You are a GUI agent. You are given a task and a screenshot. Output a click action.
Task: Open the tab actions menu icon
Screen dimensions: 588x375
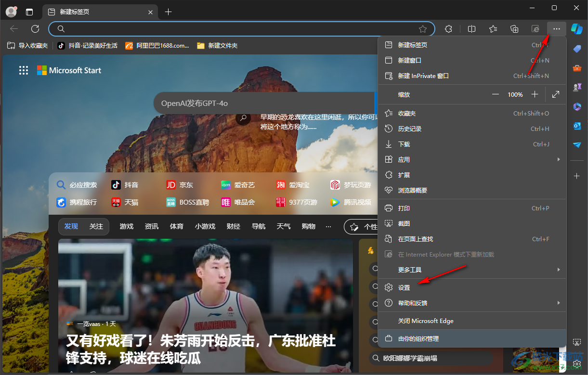pos(30,12)
